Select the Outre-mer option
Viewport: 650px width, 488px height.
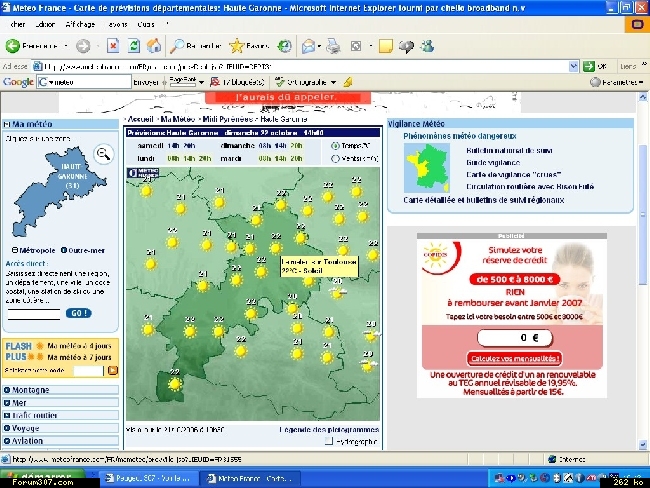pyautogui.click(x=64, y=250)
